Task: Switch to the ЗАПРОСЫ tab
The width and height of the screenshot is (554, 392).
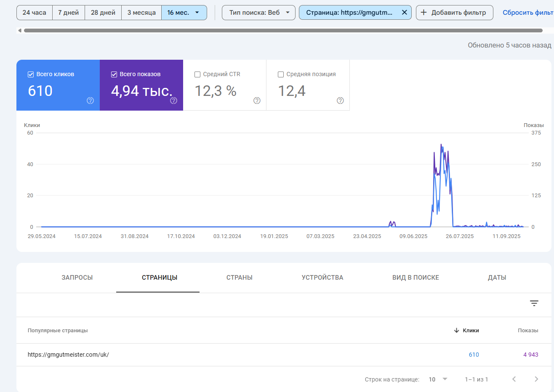Action: point(77,278)
